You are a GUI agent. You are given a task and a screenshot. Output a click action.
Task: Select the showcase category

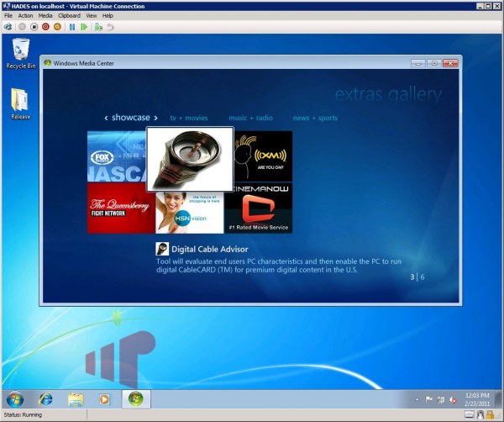coord(131,118)
